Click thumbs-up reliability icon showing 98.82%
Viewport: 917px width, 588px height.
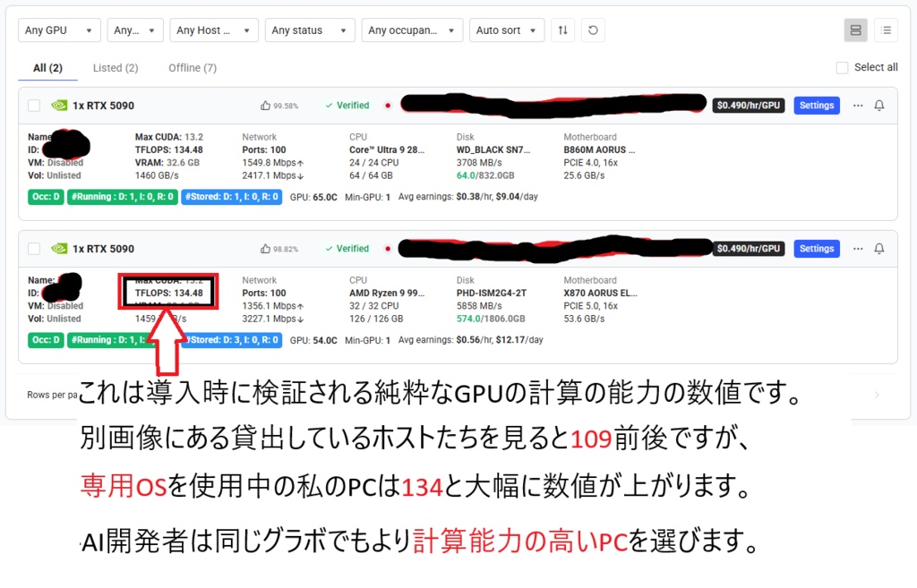tap(265, 249)
